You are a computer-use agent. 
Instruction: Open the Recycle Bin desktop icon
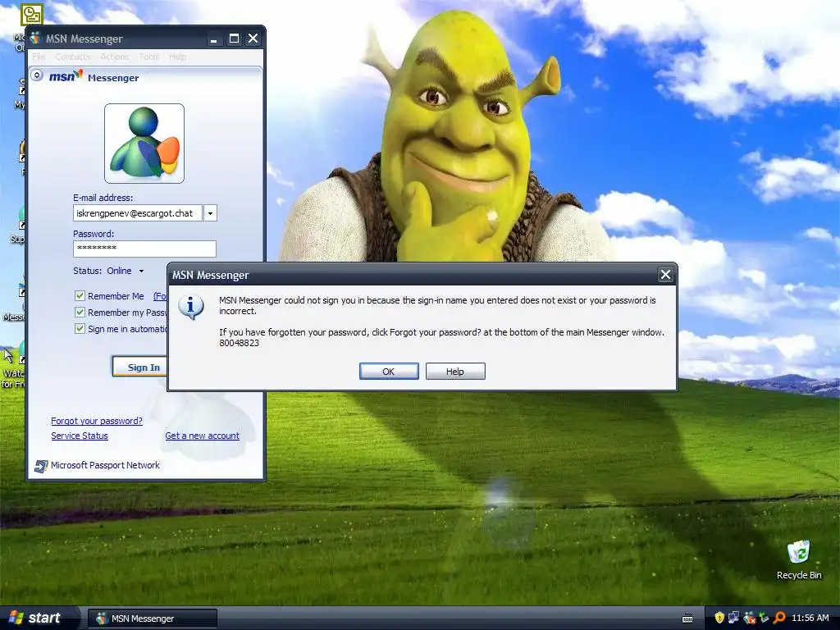799,560
